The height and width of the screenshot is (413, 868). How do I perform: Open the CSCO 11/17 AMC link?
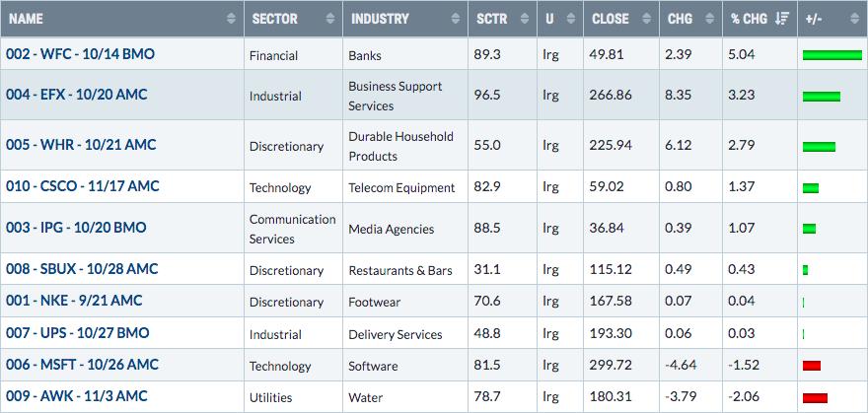click(83, 186)
